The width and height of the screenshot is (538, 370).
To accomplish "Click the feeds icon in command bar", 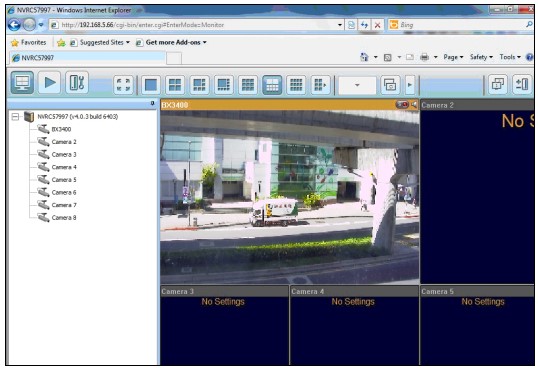I will (x=388, y=57).
